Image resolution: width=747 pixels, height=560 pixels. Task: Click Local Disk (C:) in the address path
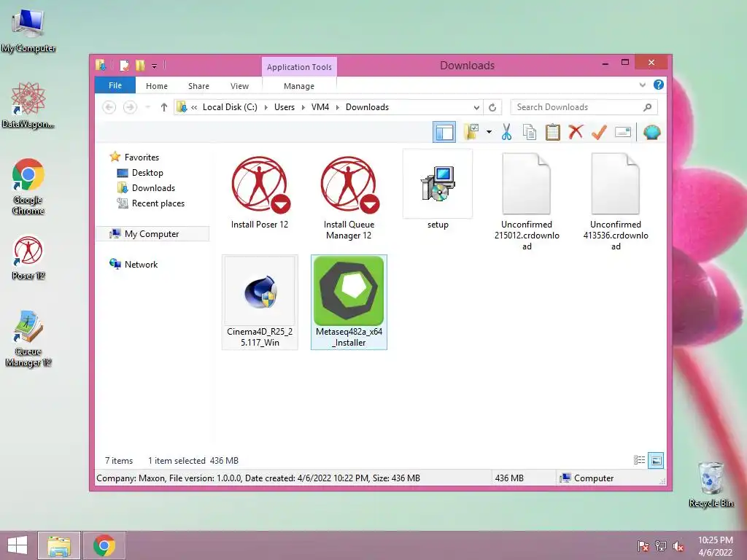pos(230,107)
